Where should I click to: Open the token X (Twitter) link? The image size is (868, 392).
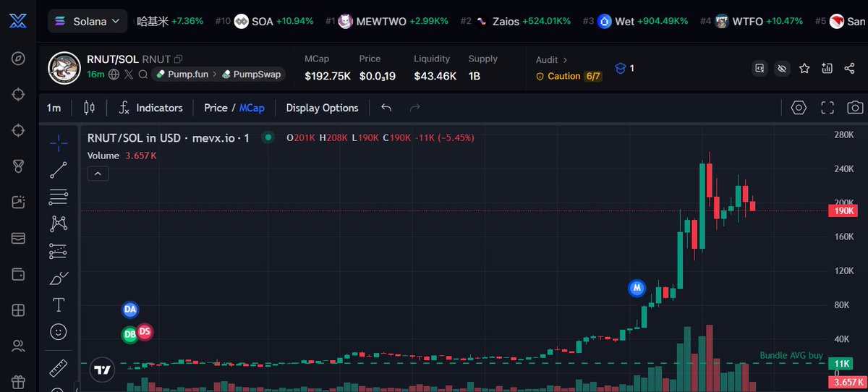click(x=129, y=74)
